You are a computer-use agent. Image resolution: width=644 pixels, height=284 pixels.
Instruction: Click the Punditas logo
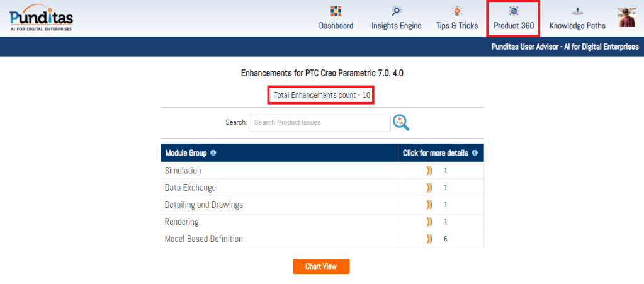click(x=41, y=18)
